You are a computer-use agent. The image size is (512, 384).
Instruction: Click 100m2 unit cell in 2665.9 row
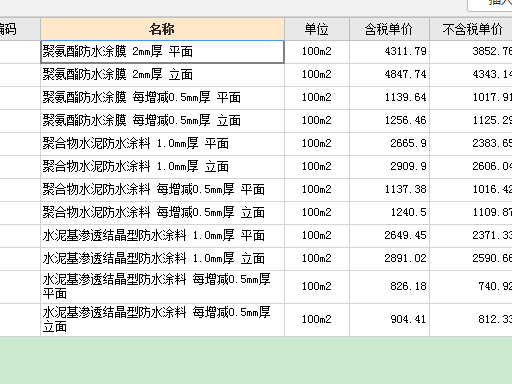tap(317, 144)
